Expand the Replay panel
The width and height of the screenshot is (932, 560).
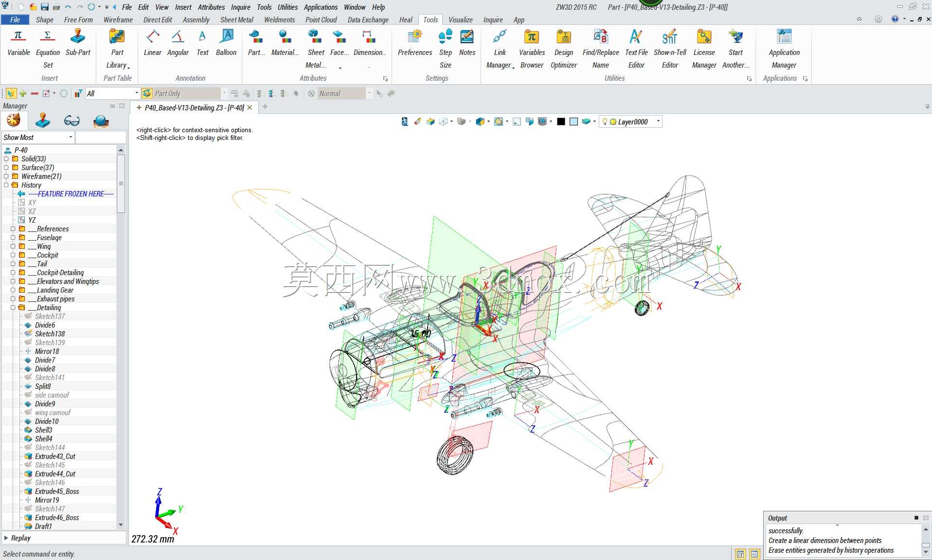(x=6, y=538)
